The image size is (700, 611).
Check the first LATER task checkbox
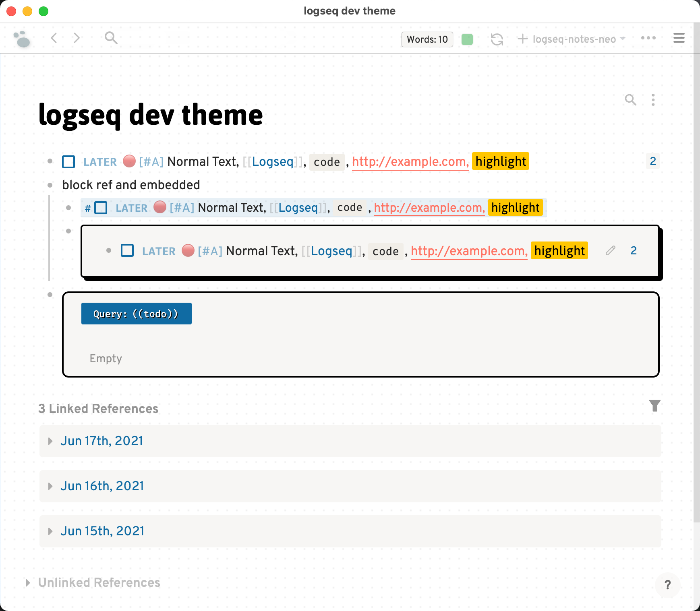coord(68,162)
